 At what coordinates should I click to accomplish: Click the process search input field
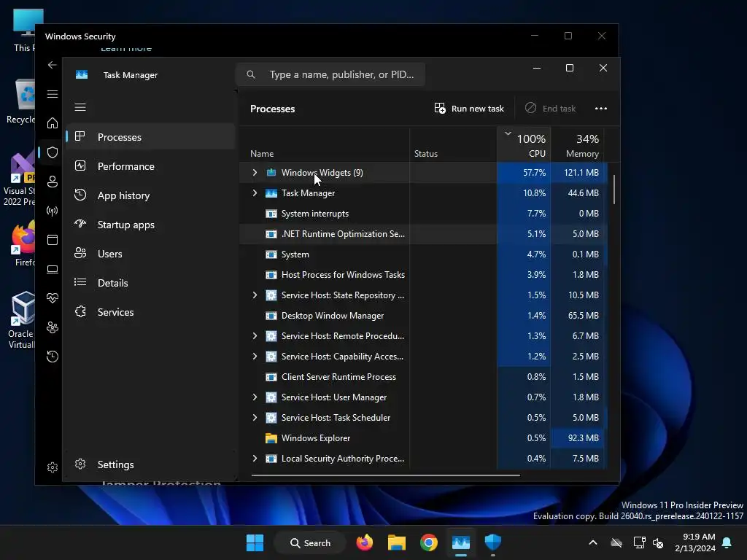pyautogui.click(x=330, y=75)
